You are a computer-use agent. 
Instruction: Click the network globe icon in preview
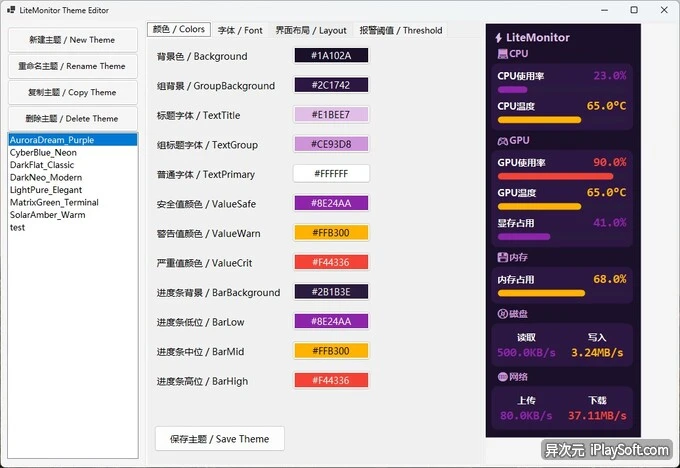tap(503, 376)
